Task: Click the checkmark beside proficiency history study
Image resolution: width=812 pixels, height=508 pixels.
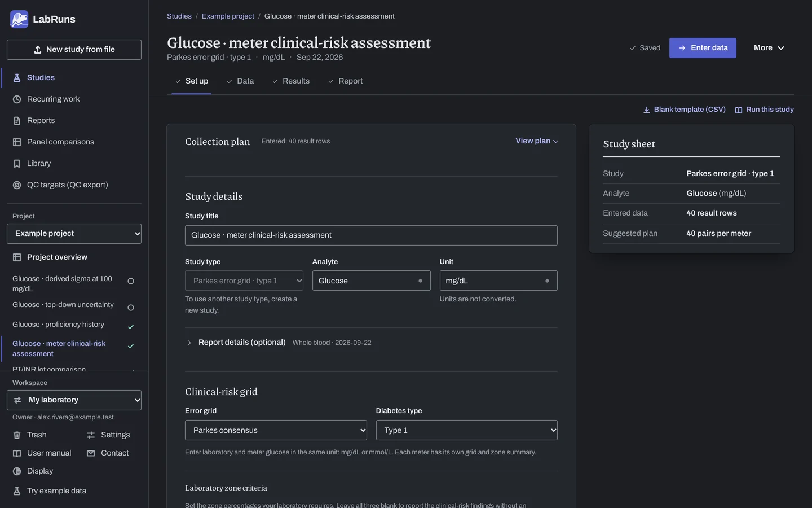Action: click(x=131, y=327)
